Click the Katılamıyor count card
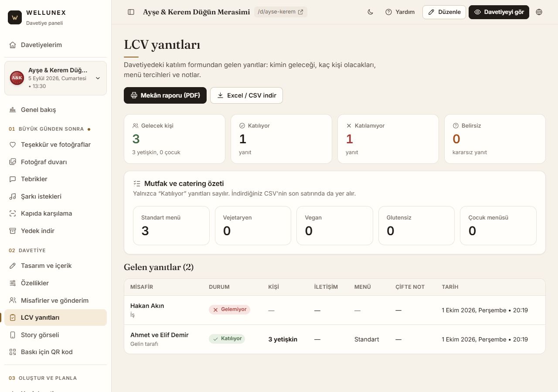The image size is (558, 392). pos(388,139)
